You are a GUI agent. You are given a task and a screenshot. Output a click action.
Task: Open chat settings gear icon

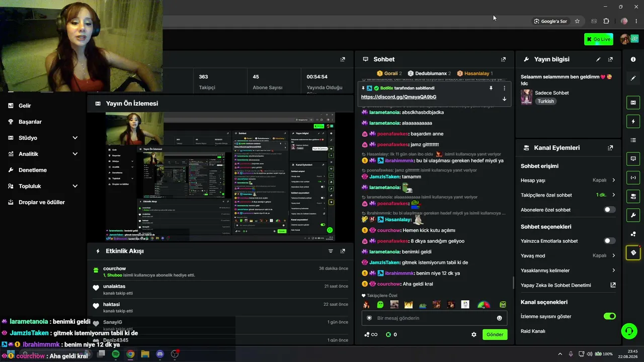(473, 334)
